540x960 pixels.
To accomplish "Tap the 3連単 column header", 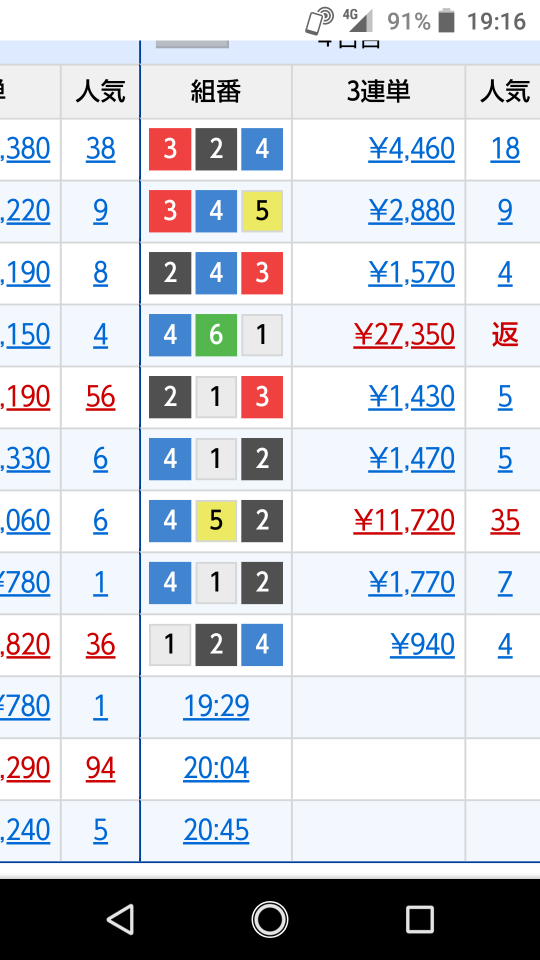I will point(378,92).
